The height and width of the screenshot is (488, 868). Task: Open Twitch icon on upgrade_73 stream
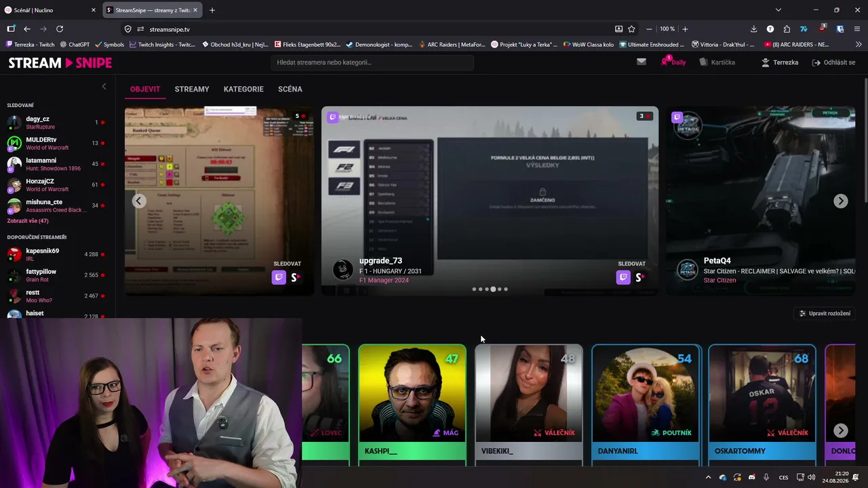pos(623,277)
